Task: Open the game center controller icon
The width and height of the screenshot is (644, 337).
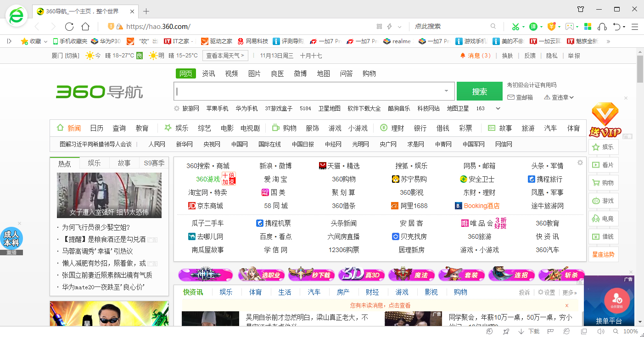Action: [569, 26]
